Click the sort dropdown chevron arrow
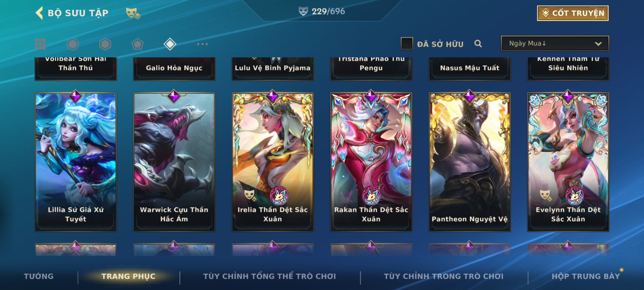Screen dimensions: 644x290 [x=598, y=44]
